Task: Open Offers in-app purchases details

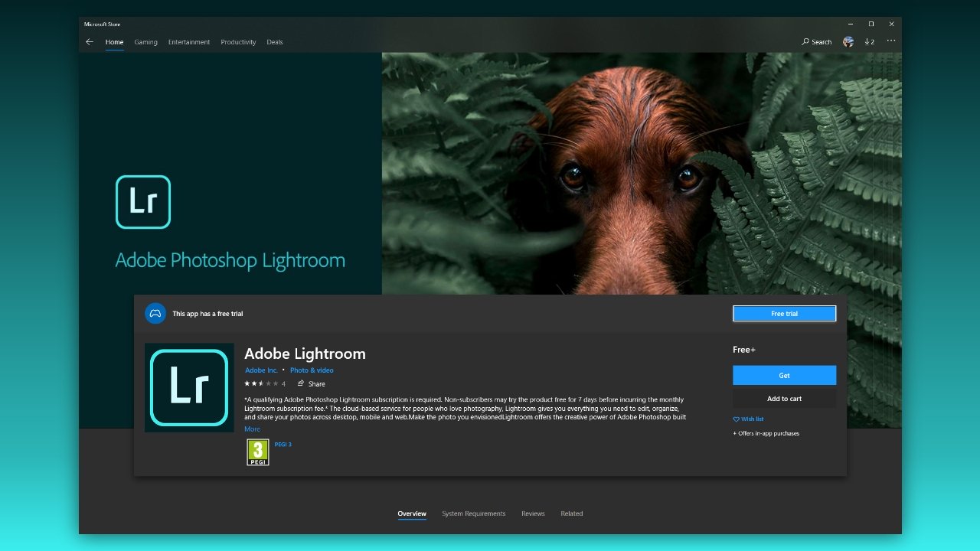Action: click(x=766, y=433)
